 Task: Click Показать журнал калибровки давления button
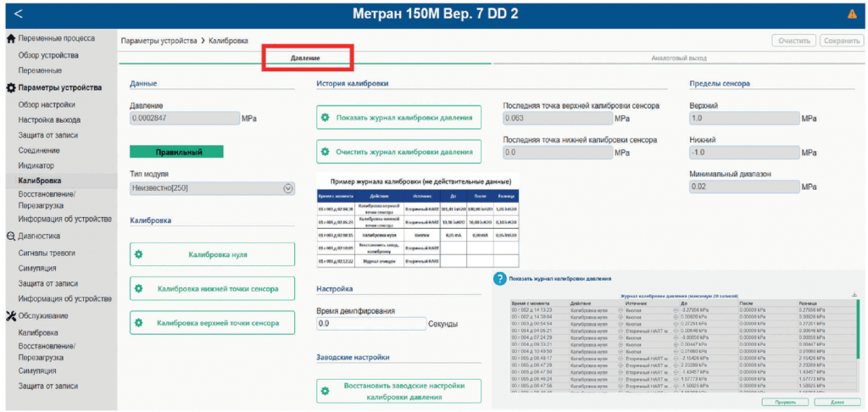[398, 117]
